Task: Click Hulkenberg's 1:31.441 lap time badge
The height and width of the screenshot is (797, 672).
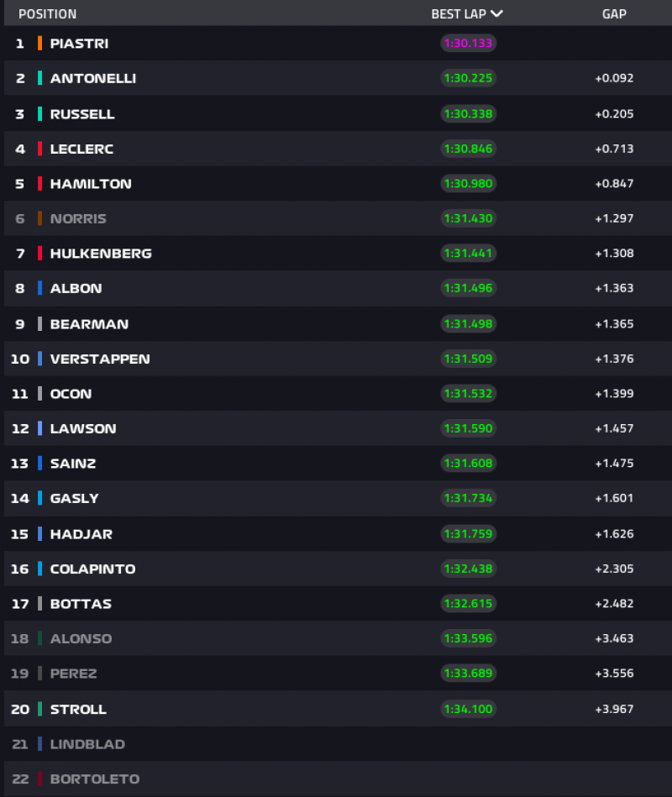Action: pos(469,254)
